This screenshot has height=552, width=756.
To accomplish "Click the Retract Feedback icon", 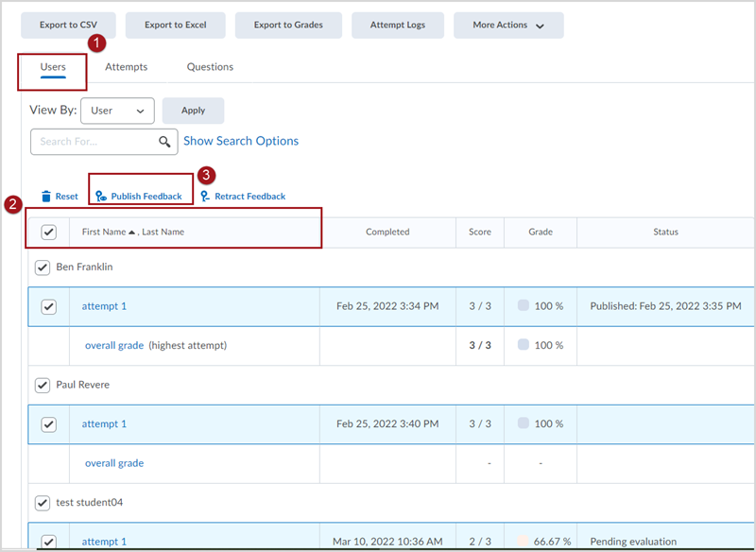I will [x=205, y=197].
